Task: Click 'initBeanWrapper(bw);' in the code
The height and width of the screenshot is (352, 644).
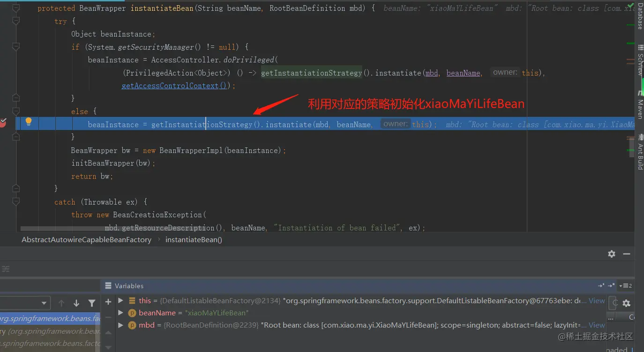Action: pyautogui.click(x=113, y=163)
